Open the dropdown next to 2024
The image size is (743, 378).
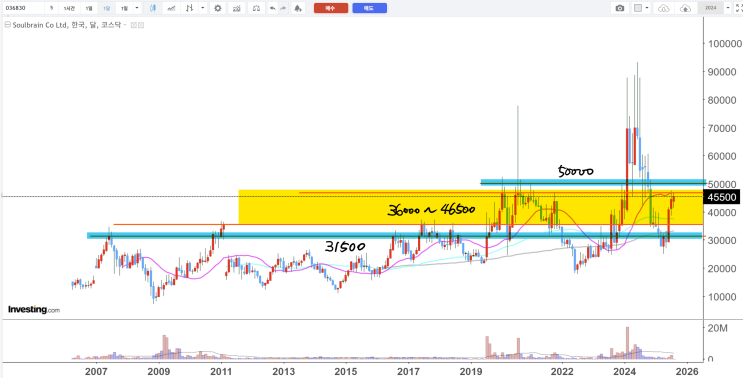728,8
